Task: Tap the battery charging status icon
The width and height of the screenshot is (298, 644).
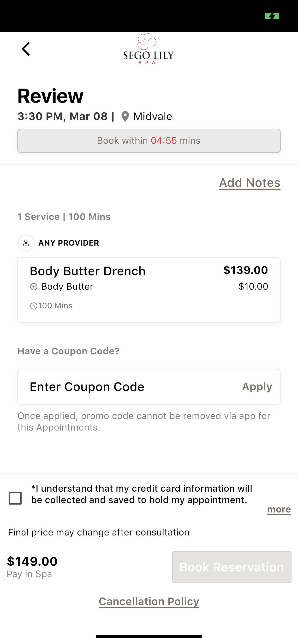Action: [272, 16]
